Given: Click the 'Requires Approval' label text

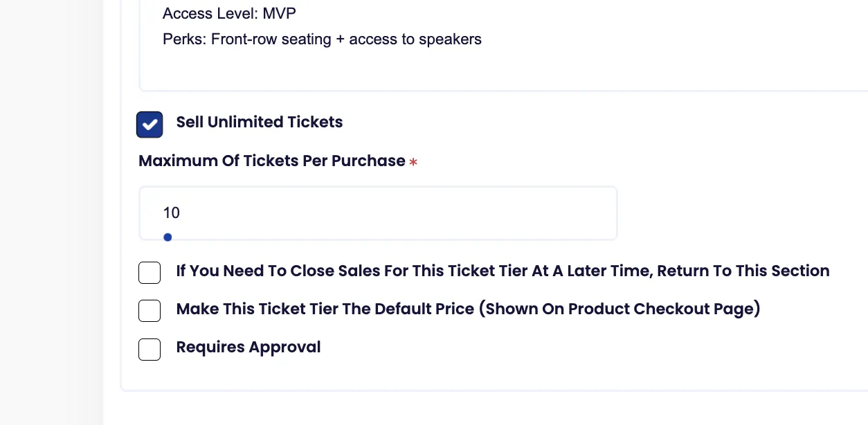Looking at the screenshot, I should pos(248,347).
